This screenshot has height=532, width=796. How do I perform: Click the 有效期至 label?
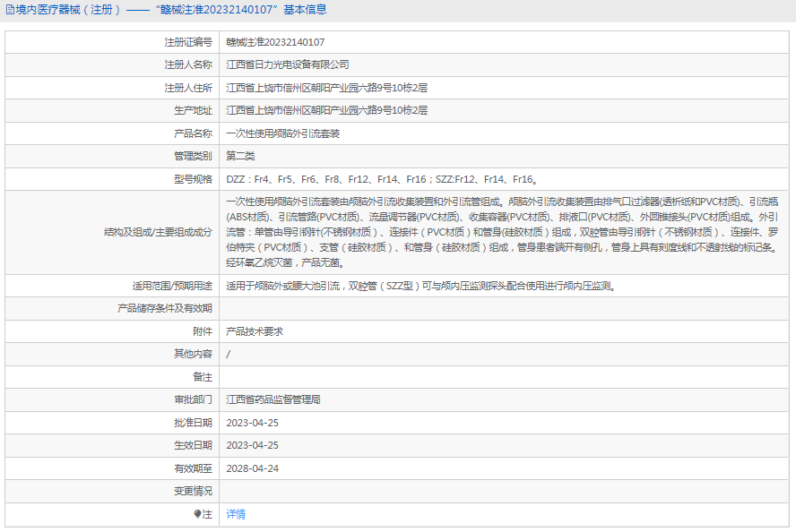[x=193, y=468]
